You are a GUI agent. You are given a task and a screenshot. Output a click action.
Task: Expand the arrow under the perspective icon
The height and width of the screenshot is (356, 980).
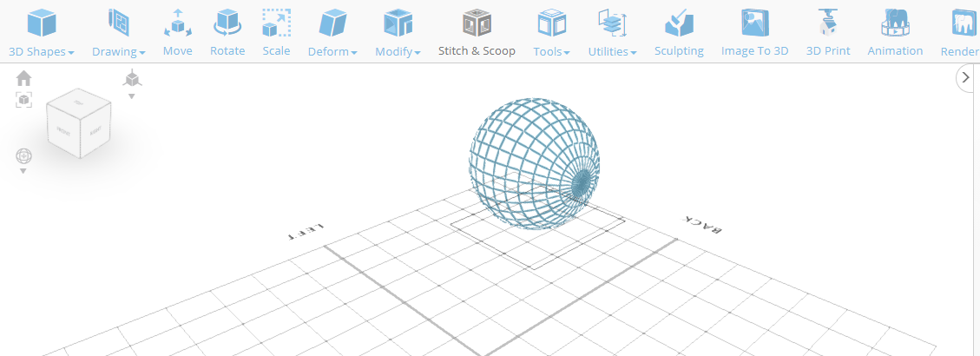(132, 96)
